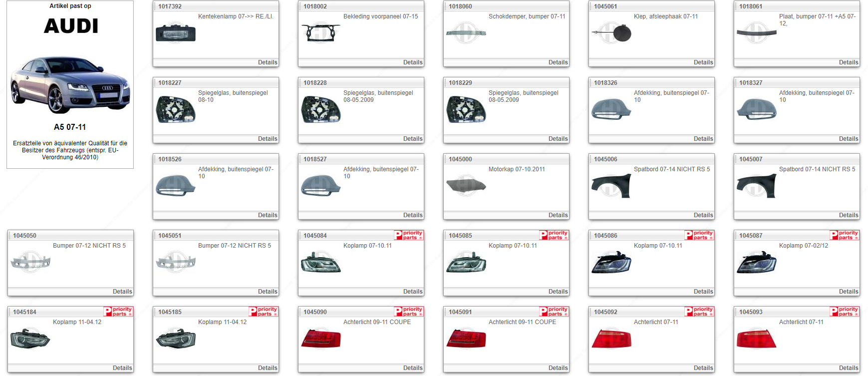Click the front panel thumbnail for 1018002
868x376 pixels.
click(321, 33)
